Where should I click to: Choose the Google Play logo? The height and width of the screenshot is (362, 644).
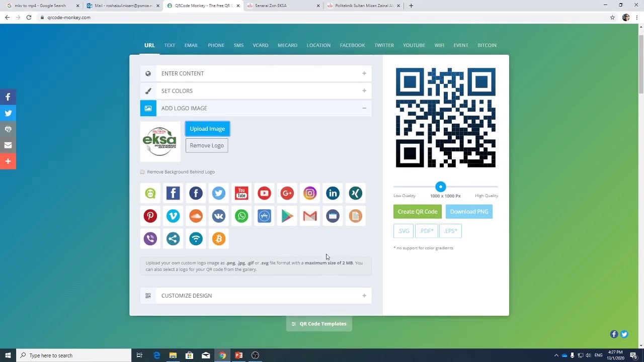point(287,216)
